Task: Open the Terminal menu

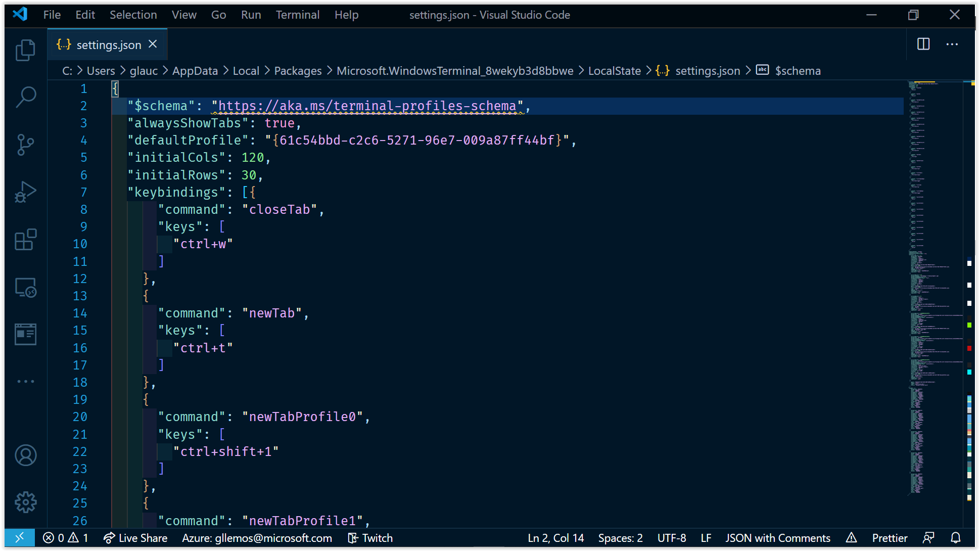Action: 298,15
